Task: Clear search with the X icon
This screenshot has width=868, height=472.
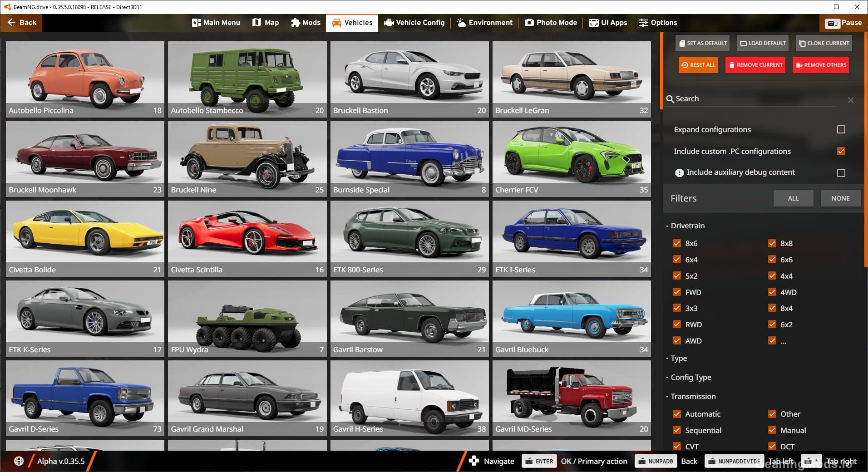Action: coord(851,100)
